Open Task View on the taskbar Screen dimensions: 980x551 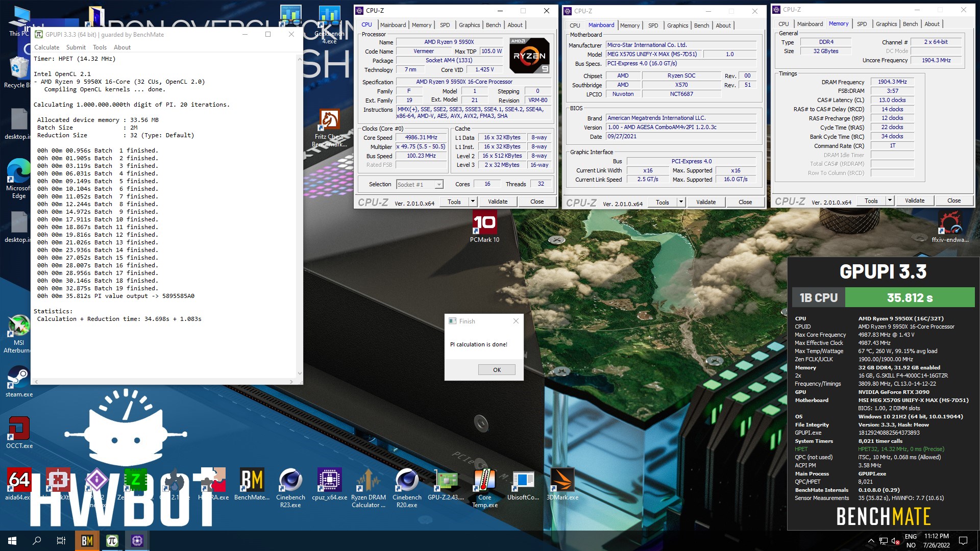tap(61, 541)
